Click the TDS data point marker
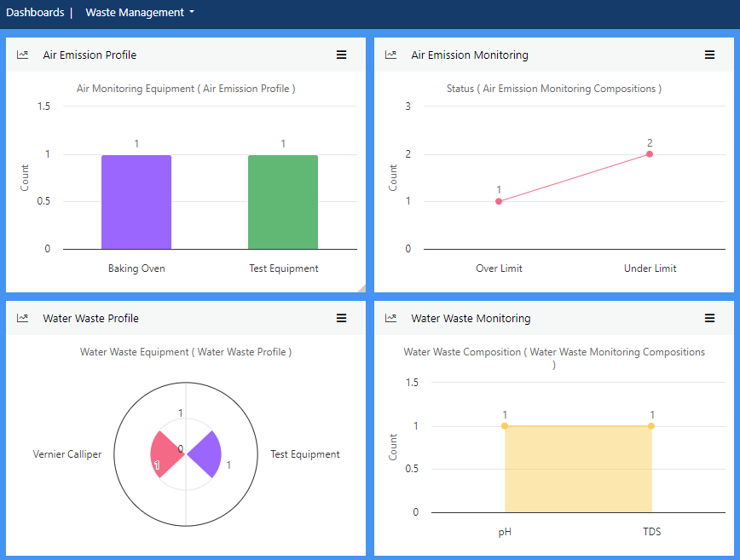Image resolution: width=740 pixels, height=560 pixels. coord(651,426)
